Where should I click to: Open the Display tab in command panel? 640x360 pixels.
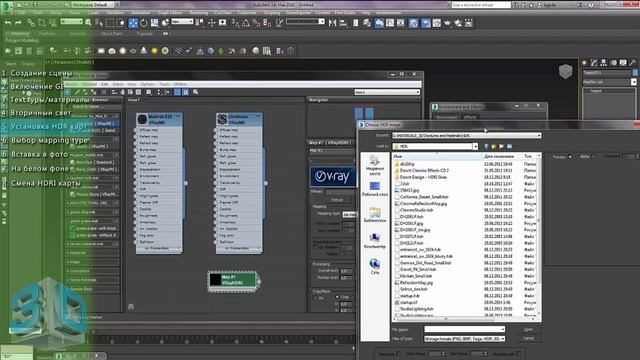point(623,62)
